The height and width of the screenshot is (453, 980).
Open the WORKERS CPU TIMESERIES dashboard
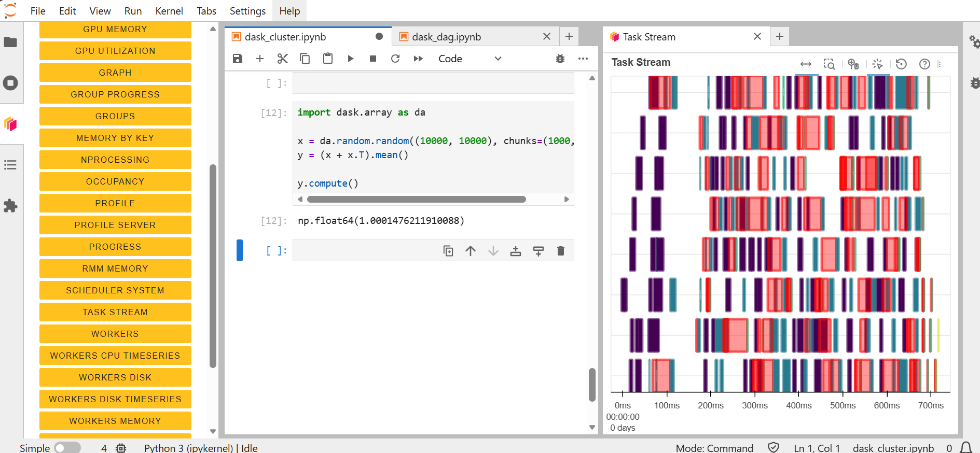tap(115, 356)
